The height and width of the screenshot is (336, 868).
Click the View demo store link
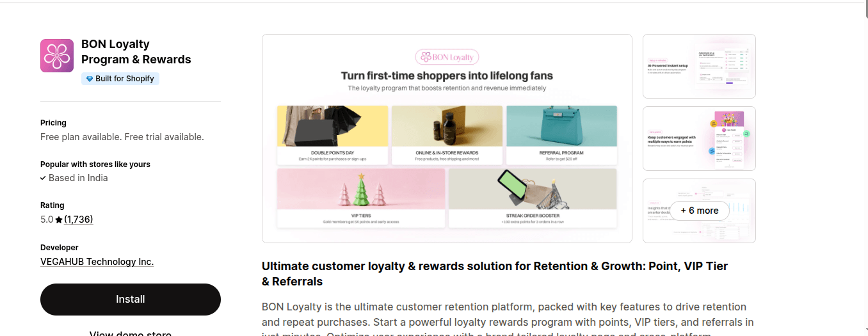click(131, 333)
